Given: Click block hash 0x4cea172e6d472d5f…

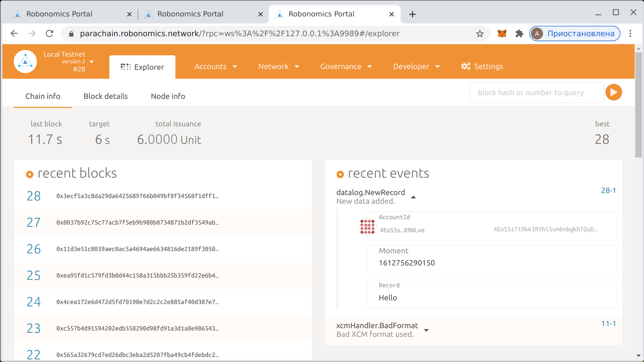Looking at the screenshot, I should [x=138, y=302].
